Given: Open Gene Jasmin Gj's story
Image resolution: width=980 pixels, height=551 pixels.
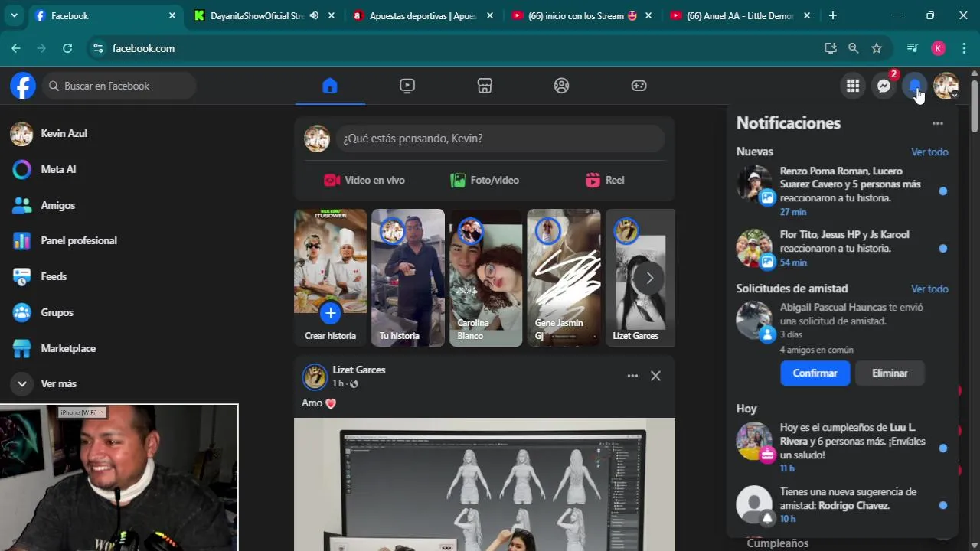Looking at the screenshot, I should point(563,278).
